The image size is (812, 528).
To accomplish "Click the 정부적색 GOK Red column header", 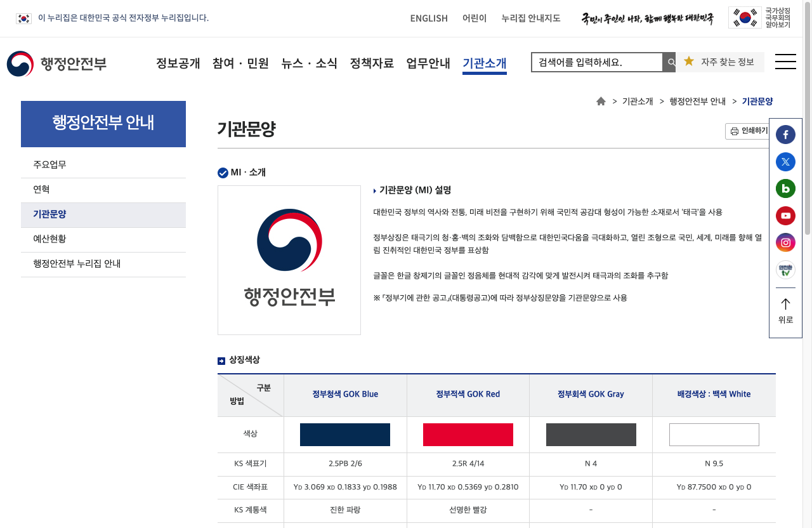I will pos(468,394).
